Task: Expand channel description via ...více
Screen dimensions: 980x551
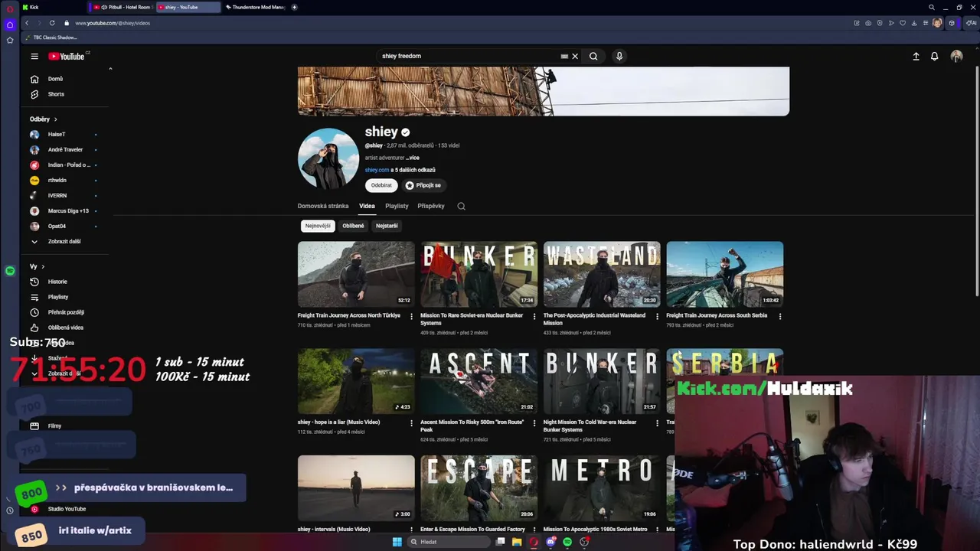Action: tap(413, 158)
